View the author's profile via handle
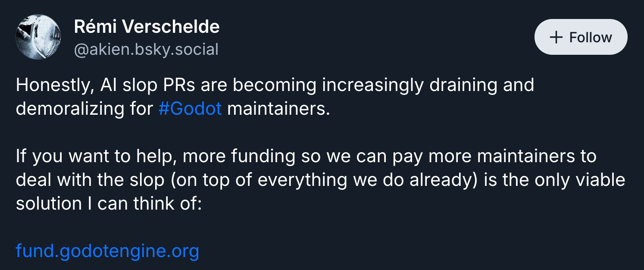Viewport: 644px width, 270px height. click(146, 50)
